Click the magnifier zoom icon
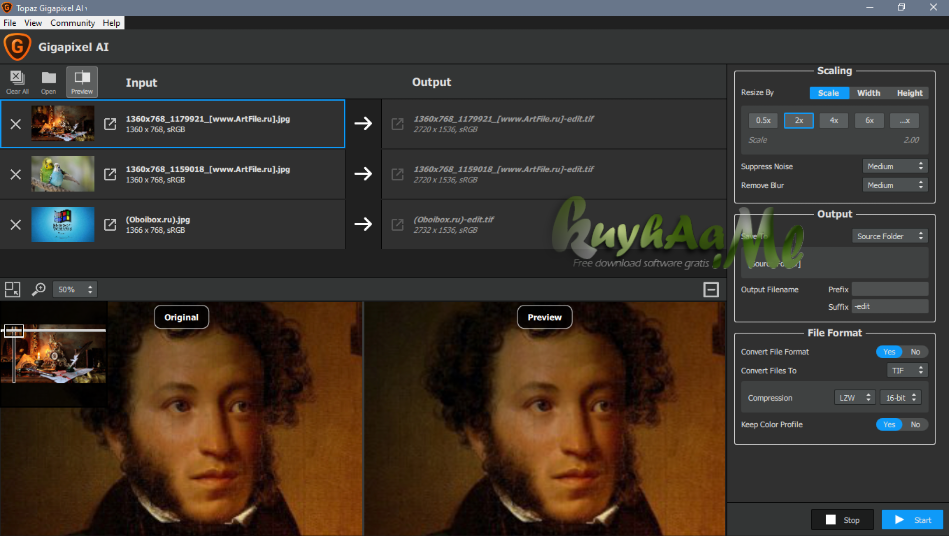The width and height of the screenshot is (949, 536). tap(39, 289)
